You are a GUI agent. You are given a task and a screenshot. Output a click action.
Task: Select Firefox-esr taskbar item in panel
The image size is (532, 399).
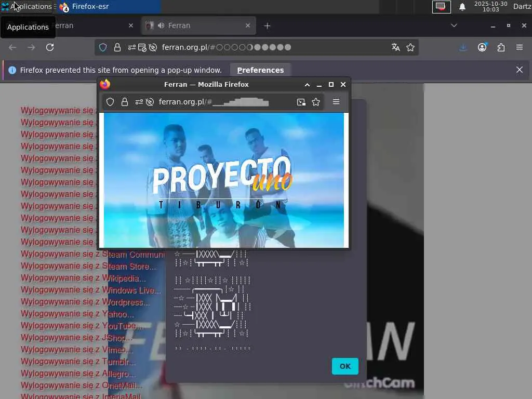tap(108, 6)
